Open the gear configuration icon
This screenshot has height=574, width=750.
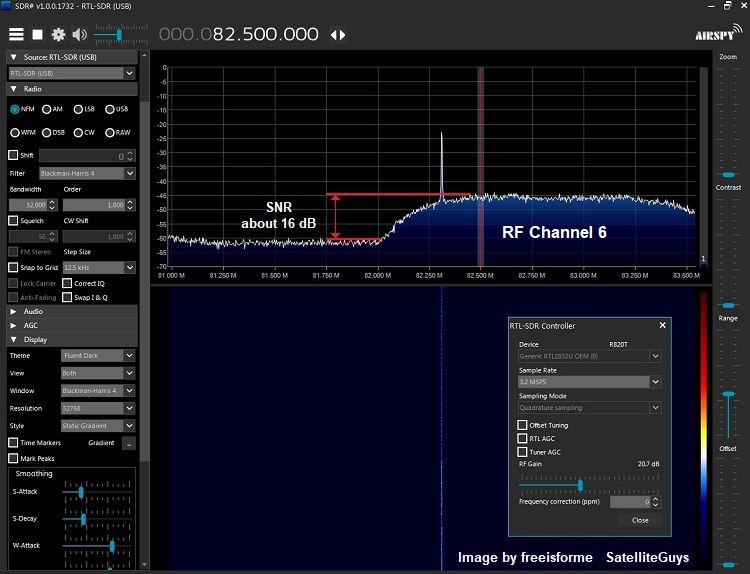59,34
